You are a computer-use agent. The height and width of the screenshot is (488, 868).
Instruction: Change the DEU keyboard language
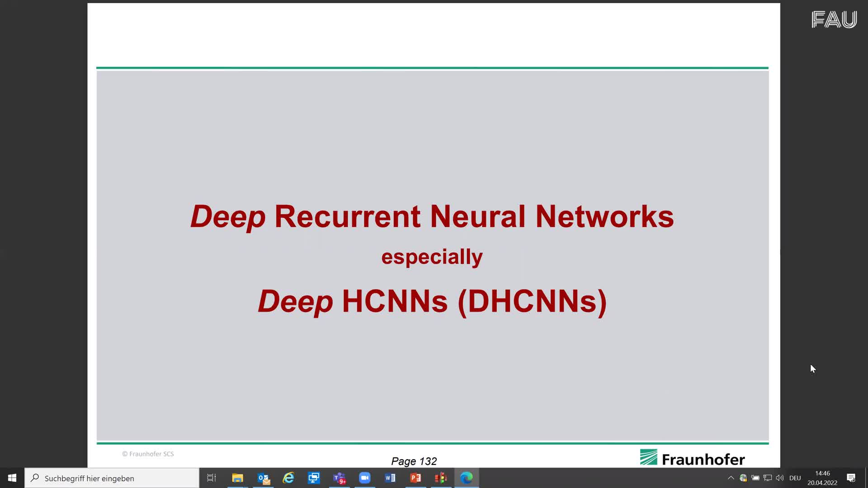(x=795, y=478)
